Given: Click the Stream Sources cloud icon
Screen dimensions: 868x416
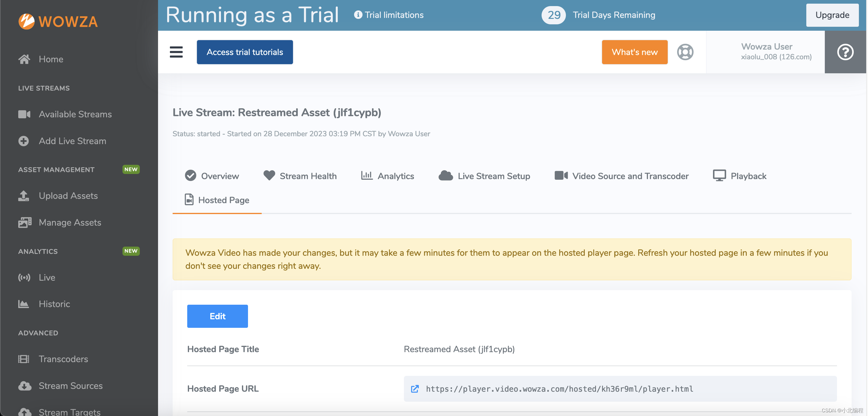Looking at the screenshot, I should click(x=25, y=386).
